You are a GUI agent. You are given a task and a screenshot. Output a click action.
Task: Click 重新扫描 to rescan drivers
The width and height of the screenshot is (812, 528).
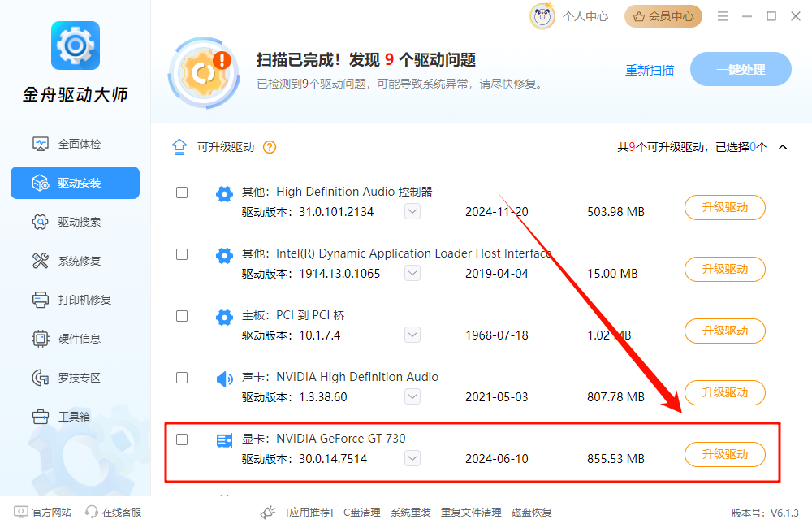click(x=650, y=70)
